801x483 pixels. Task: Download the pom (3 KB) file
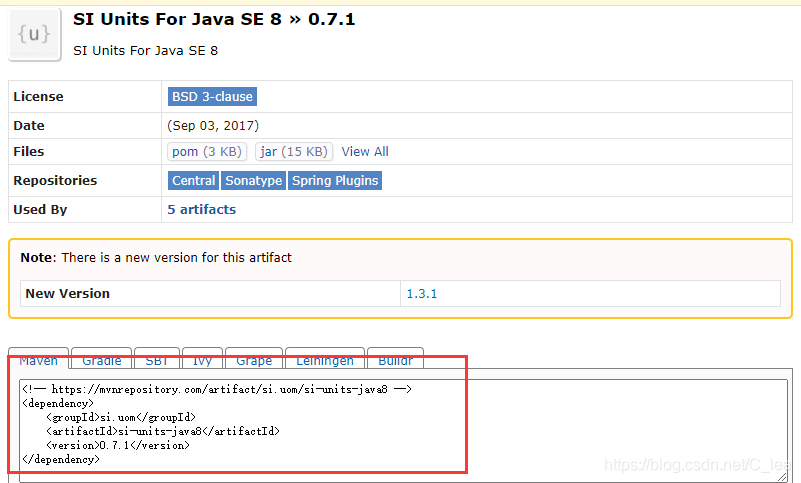tap(207, 152)
